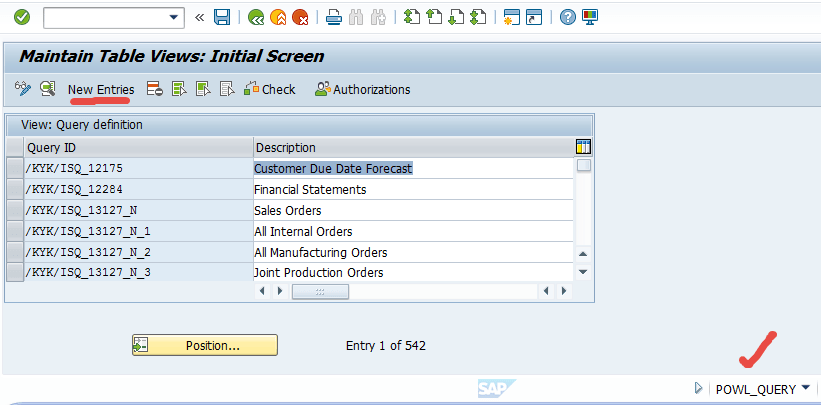Expand the POWL_QUERY status bar dropdown
The width and height of the screenshot is (821, 405).
(805, 389)
